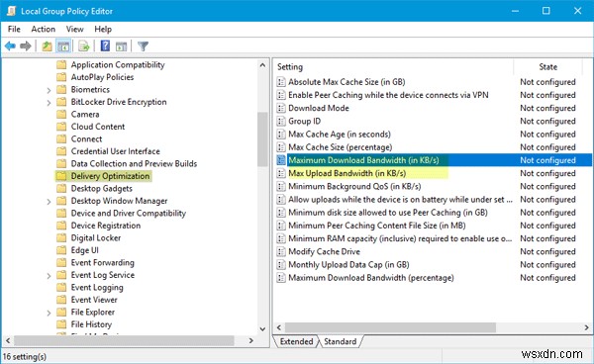Select the Event Logging folder
594x364 pixels.
pyautogui.click(x=97, y=288)
